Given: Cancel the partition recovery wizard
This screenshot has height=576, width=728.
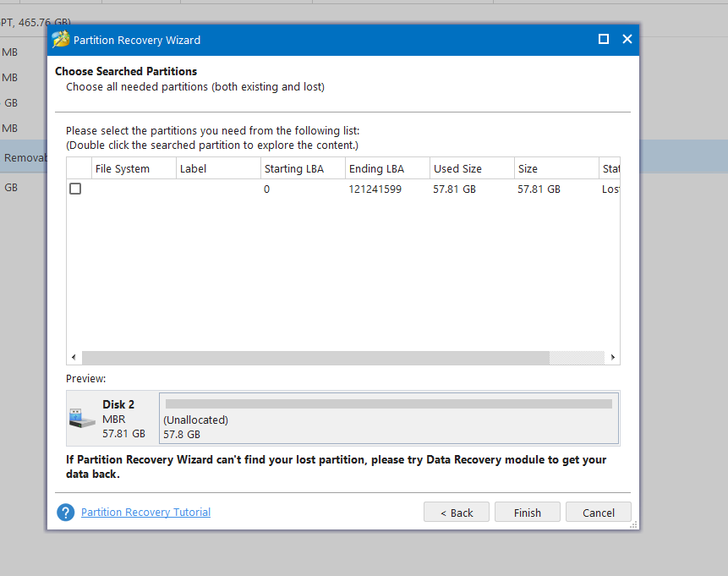Looking at the screenshot, I should pos(598,513).
